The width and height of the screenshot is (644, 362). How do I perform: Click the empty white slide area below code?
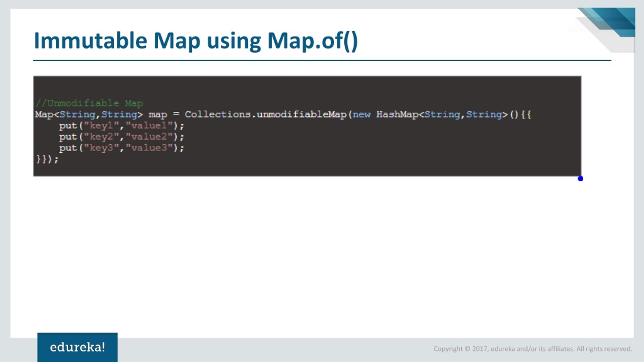pyautogui.click(x=322, y=251)
